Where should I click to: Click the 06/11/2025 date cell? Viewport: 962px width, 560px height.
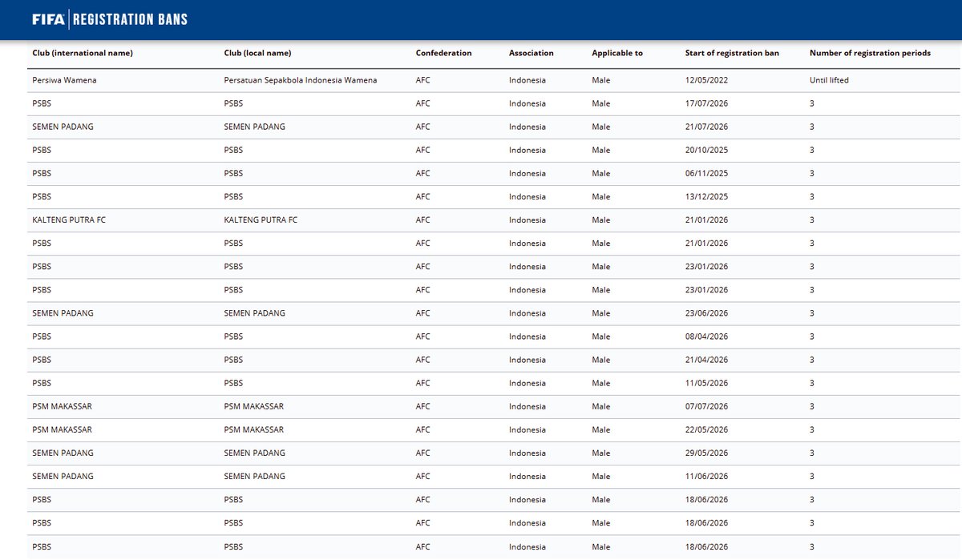(x=706, y=173)
